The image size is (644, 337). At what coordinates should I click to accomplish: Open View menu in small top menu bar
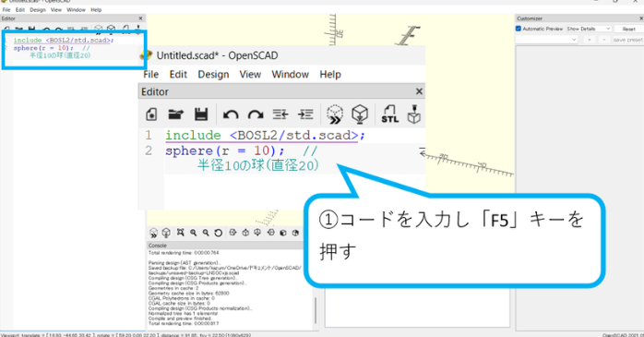pos(56,10)
